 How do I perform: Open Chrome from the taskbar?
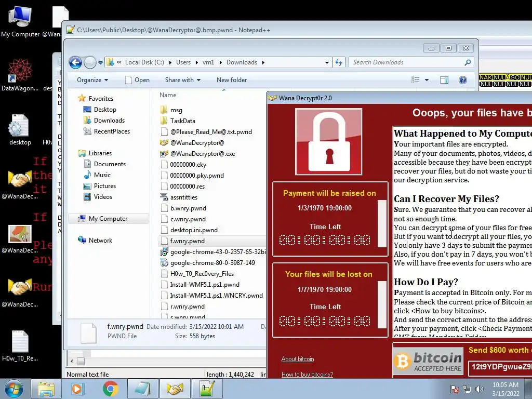110,389
